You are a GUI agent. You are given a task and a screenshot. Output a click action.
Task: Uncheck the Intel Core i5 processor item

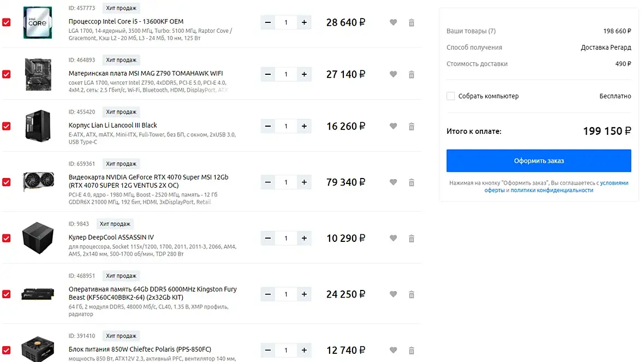[x=7, y=22]
